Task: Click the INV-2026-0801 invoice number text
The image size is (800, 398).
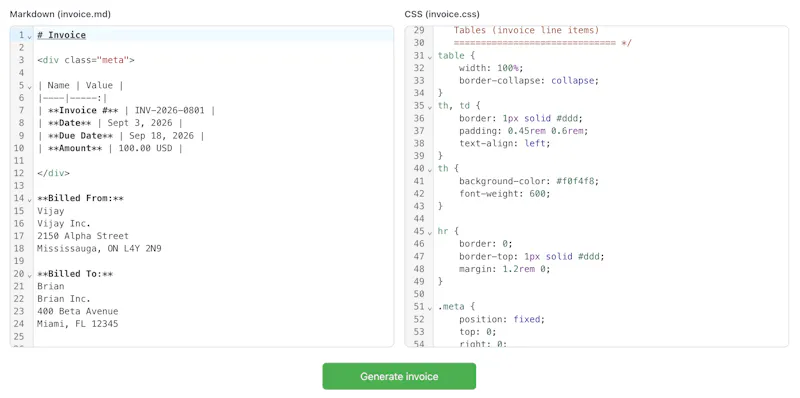Action: pyautogui.click(x=170, y=110)
